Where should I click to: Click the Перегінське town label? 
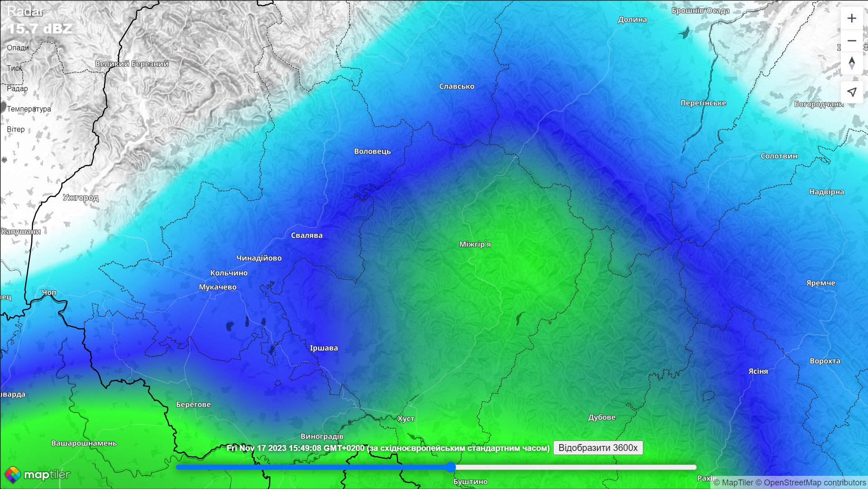(703, 103)
